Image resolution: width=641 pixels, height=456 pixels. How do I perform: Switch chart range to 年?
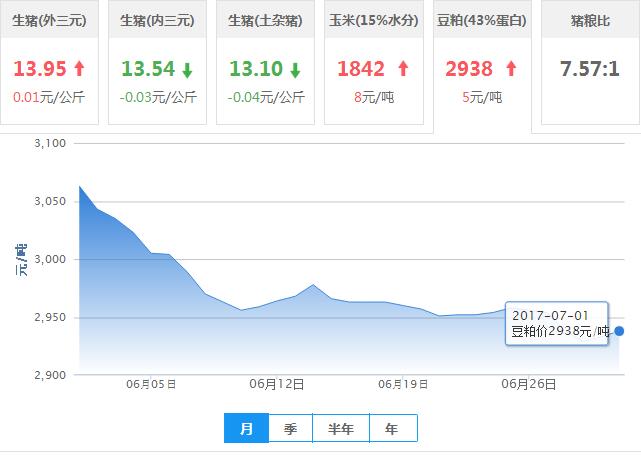pos(393,428)
